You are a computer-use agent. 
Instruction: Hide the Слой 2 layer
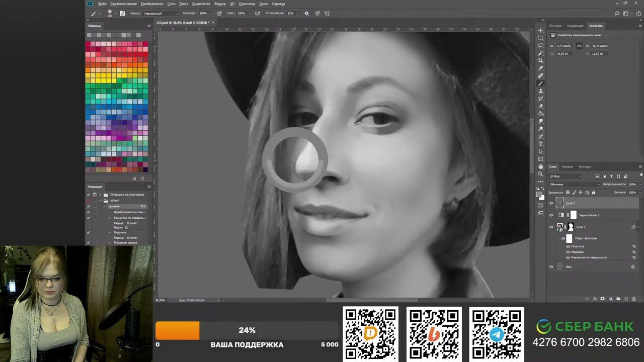551,203
